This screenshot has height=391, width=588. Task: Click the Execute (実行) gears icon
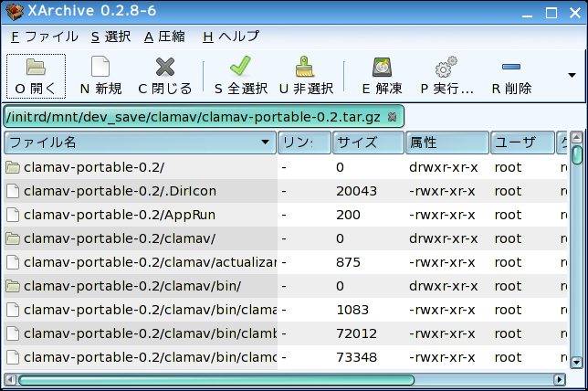pos(446,67)
